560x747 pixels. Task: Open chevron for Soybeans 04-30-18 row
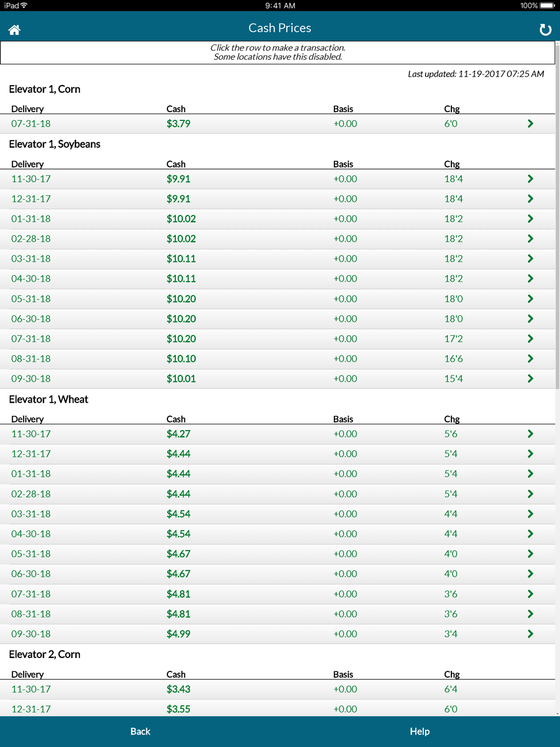530,279
